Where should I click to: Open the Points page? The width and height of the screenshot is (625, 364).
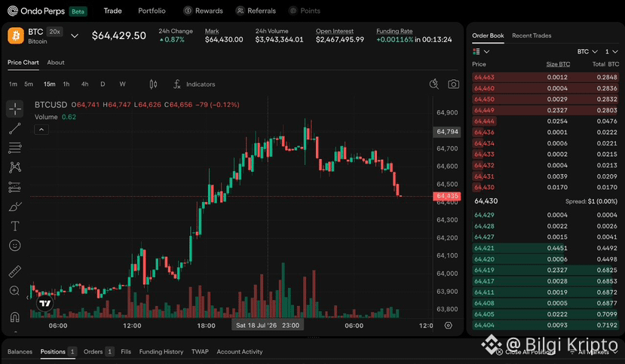click(305, 11)
